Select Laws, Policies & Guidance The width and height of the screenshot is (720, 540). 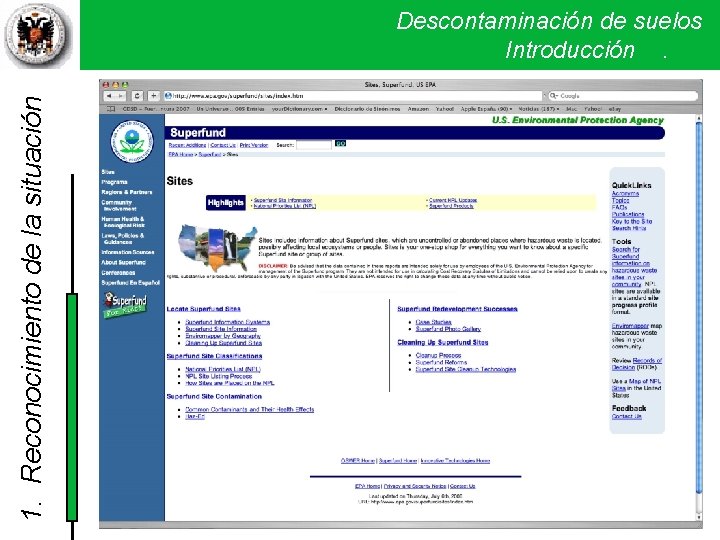pyautogui.click(x=123, y=239)
